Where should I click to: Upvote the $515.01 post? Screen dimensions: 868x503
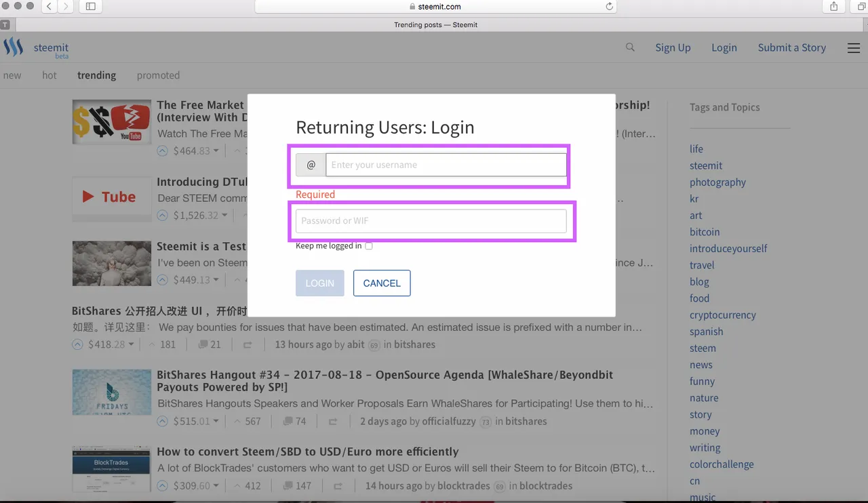163,421
